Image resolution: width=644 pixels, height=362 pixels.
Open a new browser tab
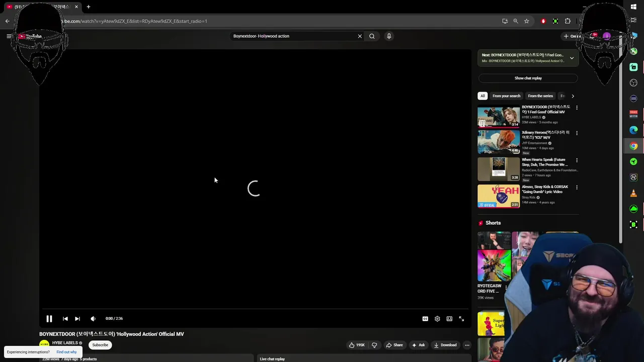(89, 7)
